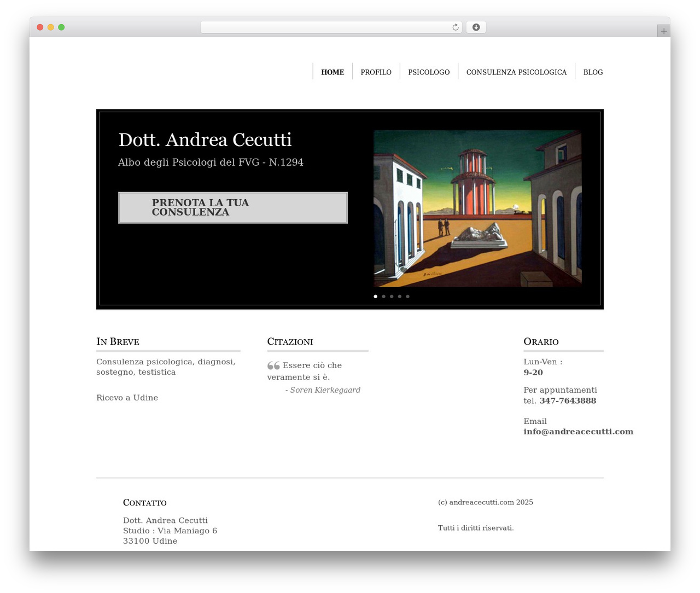Viewport: 700px width, 593px height.
Task: Select the fourth slider dot
Action: pyautogui.click(x=399, y=296)
